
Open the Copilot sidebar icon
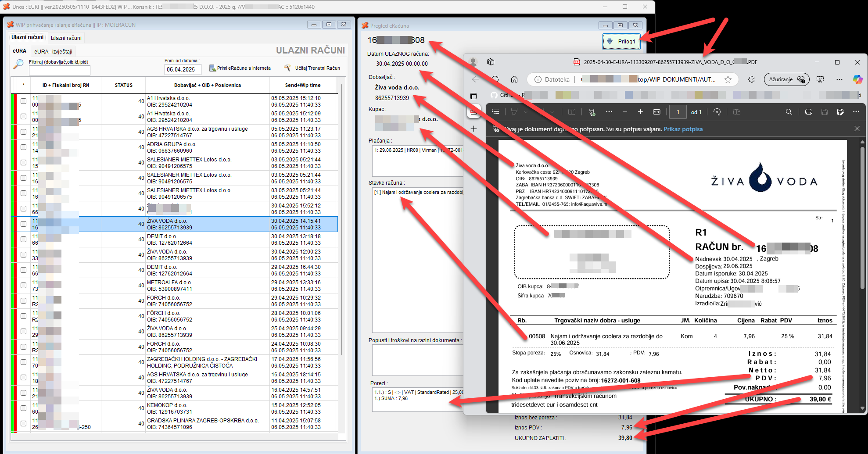click(857, 79)
